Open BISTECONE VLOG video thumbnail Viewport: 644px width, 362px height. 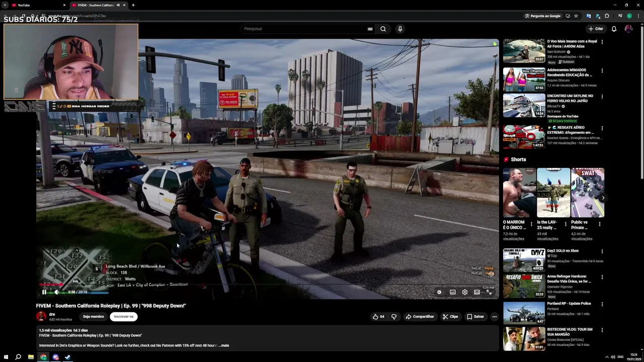(x=524, y=338)
